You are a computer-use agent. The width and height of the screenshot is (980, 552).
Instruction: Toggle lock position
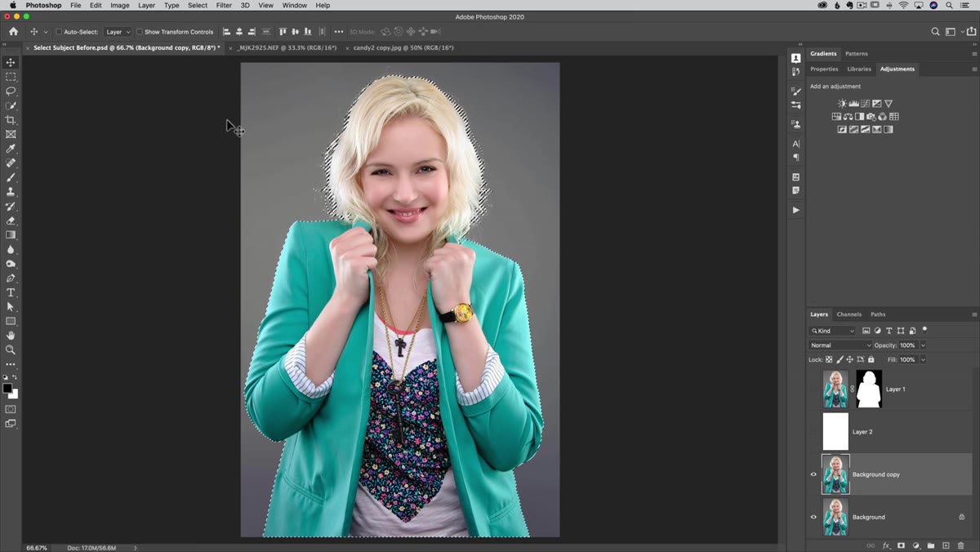point(850,359)
